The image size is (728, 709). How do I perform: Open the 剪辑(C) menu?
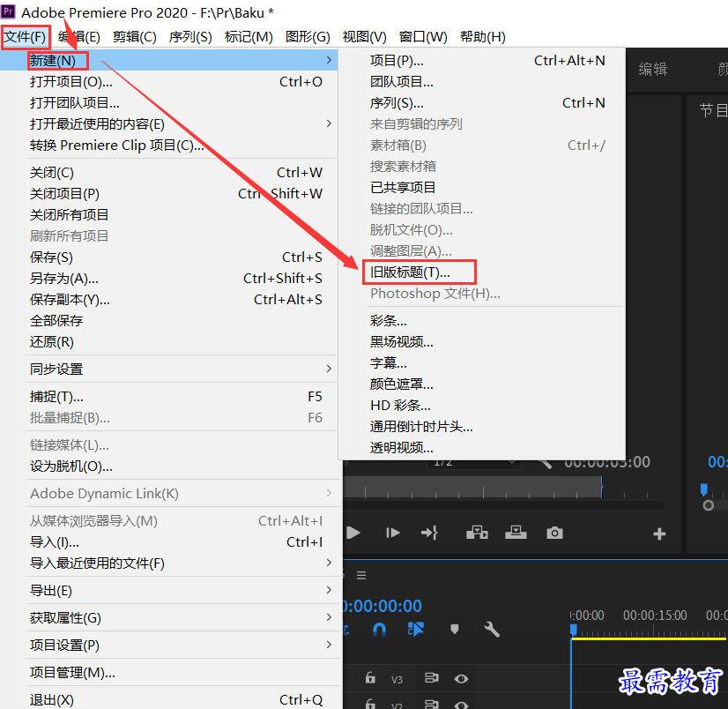(x=135, y=37)
